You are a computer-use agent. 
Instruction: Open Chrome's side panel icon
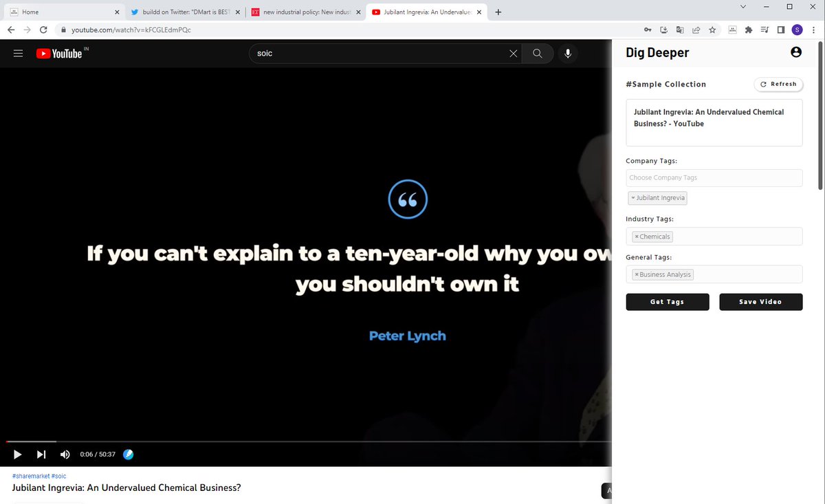point(781,30)
